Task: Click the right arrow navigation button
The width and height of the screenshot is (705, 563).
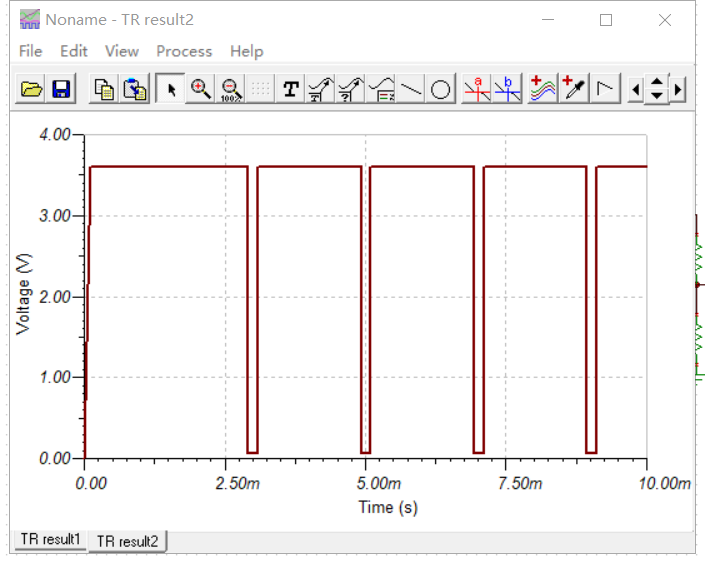Action: (678, 89)
